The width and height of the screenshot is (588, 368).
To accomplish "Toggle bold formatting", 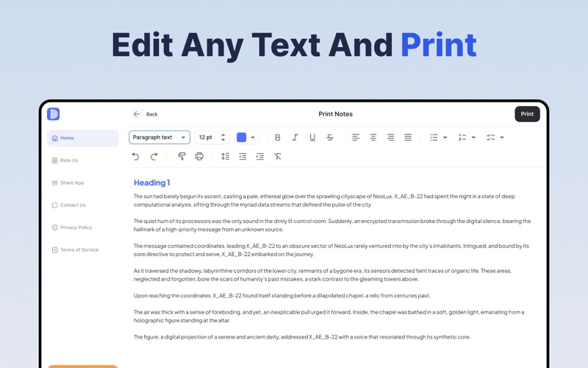I will [x=278, y=138].
